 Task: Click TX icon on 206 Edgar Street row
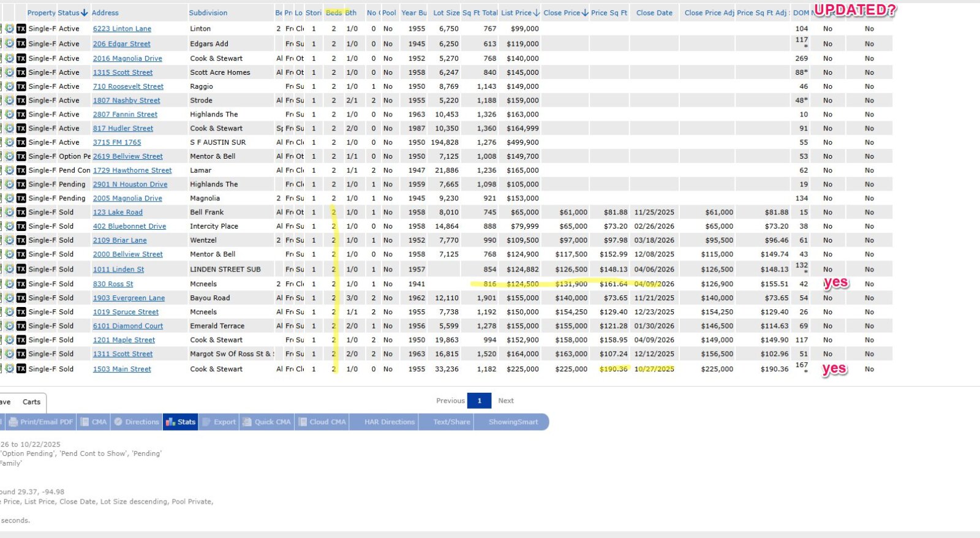21,44
